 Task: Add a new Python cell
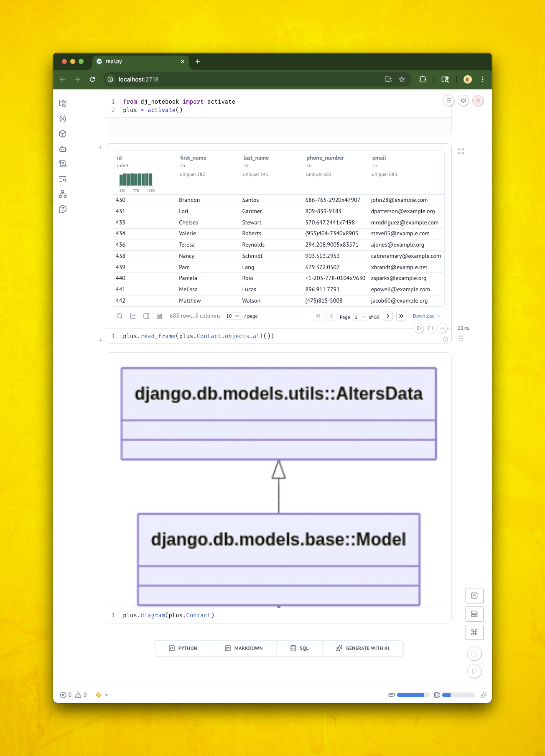pyautogui.click(x=183, y=648)
